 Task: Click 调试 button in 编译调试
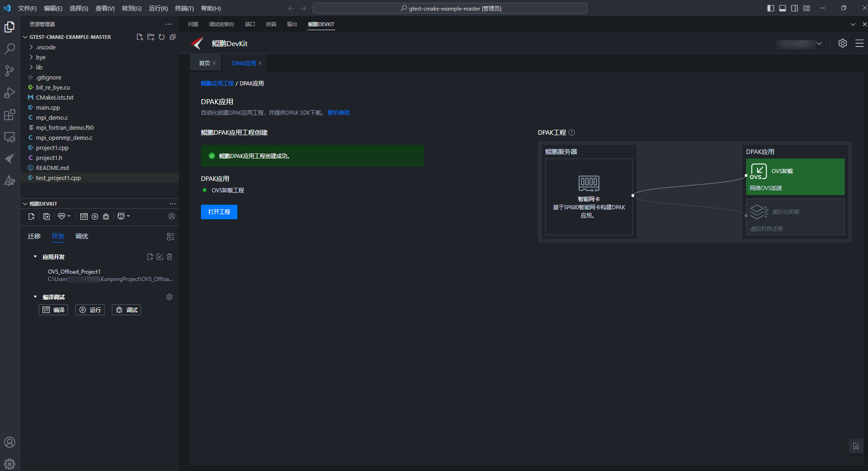(126, 310)
